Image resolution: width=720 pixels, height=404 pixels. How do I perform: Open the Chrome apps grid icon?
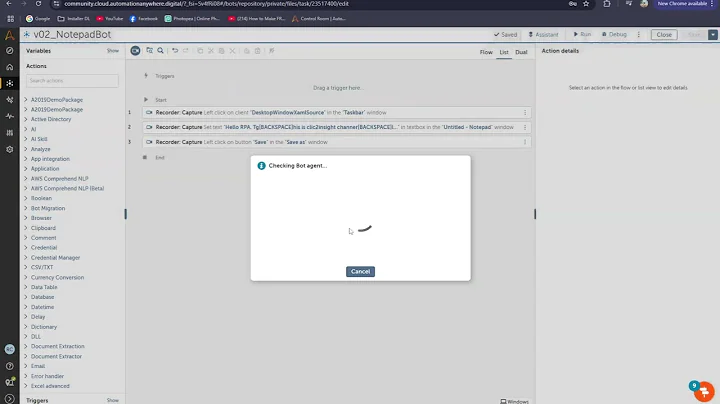pos(10,19)
